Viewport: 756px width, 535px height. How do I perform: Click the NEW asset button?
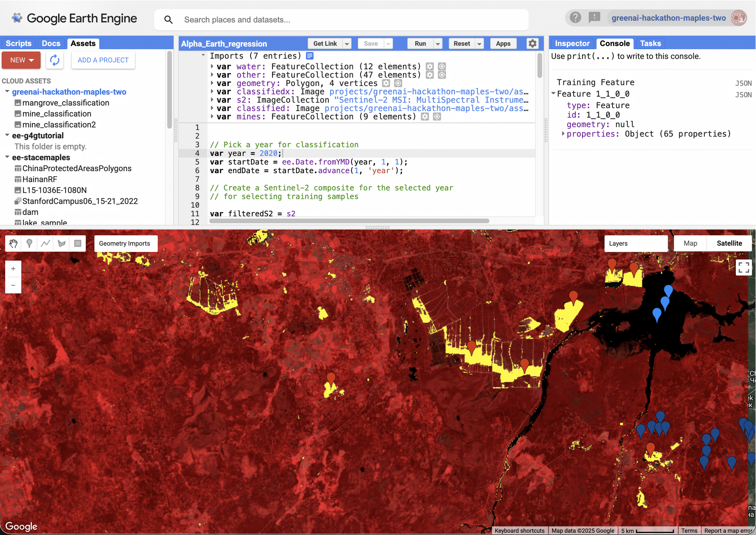click(21, 60)
